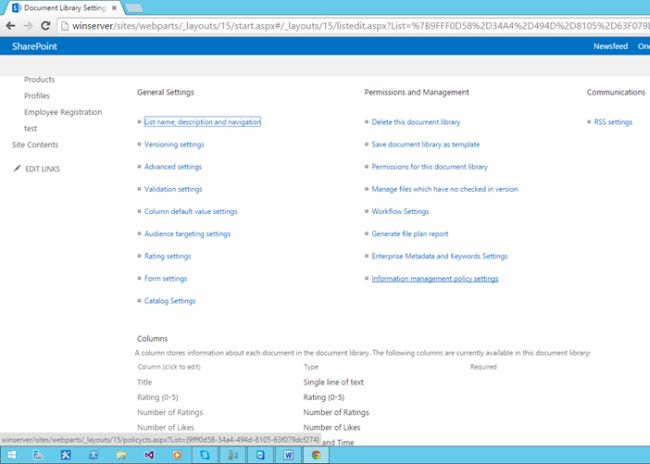Open PowerShell from taskbar
This screenshot has width=650, height=464.
point(94,455)
